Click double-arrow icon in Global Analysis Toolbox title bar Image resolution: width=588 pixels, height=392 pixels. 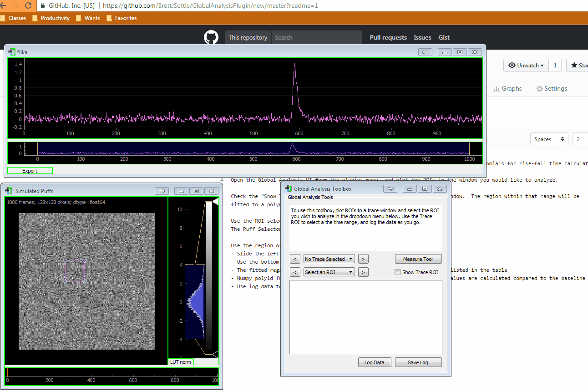point(390,188)
